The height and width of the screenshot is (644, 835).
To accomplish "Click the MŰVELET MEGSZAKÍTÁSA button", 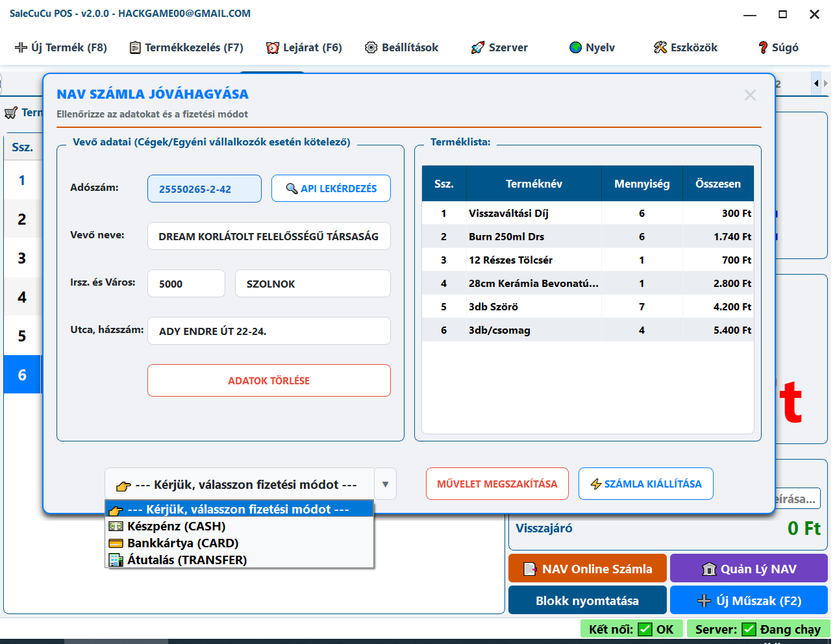I will (497, 484).
